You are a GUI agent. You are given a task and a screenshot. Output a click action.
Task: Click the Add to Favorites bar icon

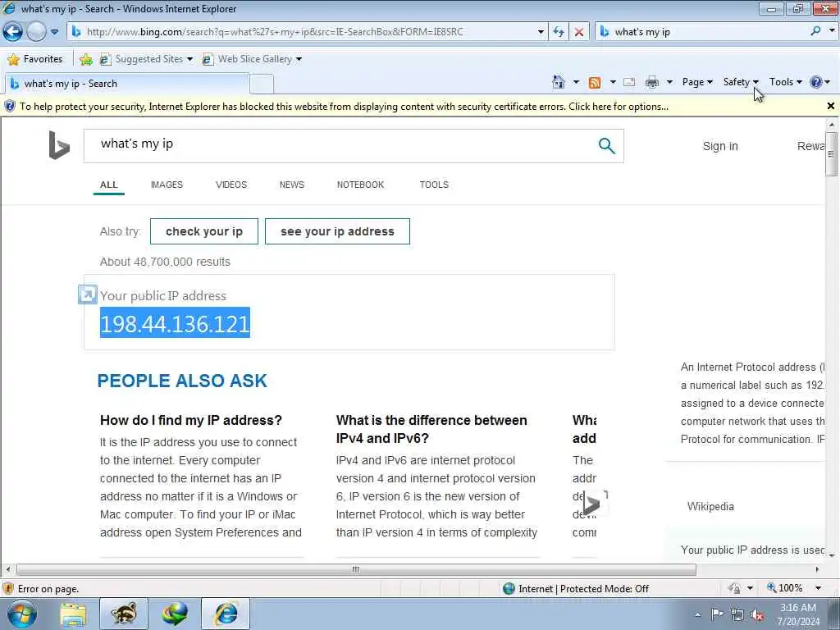pos(85,59)
